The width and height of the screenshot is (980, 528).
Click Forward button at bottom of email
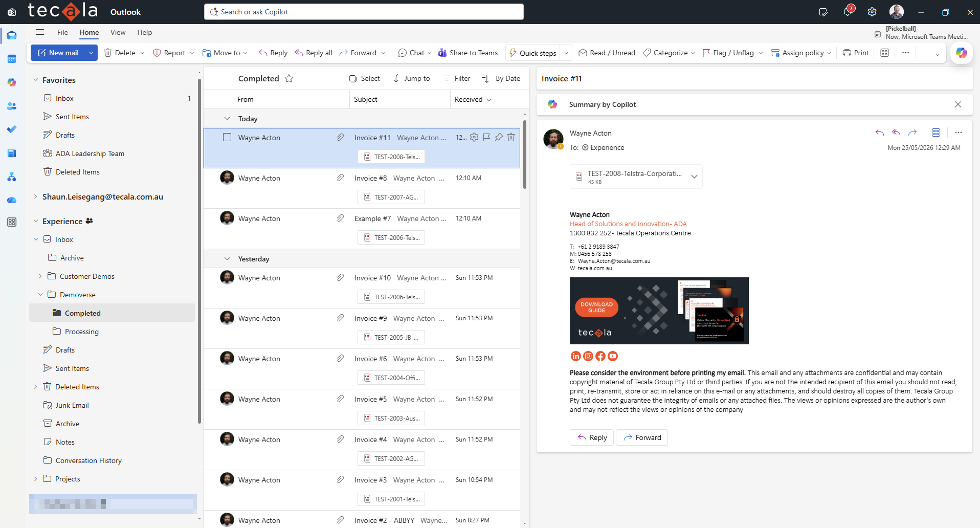click(642, 437)
